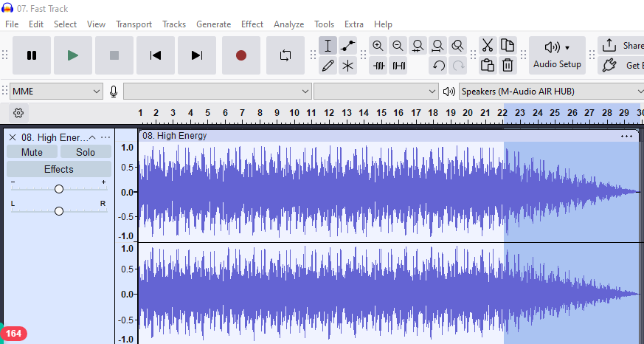Viewport: 644px width, 344px height.
Task: Paste from clipboard
Action: coord(488,66)
